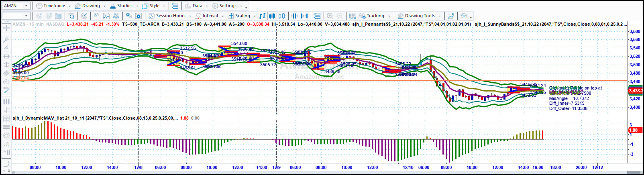Click the red 3,438 price marker
The image size is (644, 175).
[x=636, y=91]
